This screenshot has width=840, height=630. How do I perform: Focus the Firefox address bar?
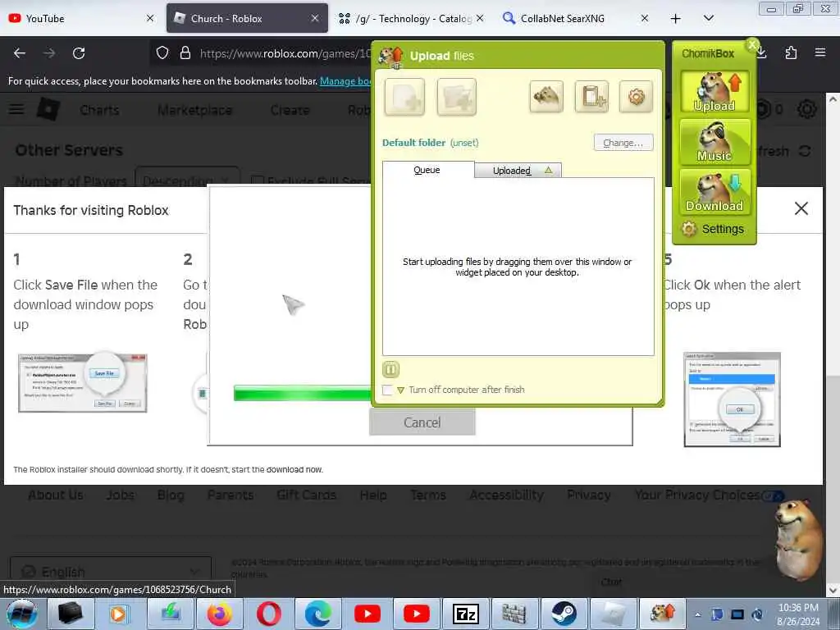click(x=285, y=53)
